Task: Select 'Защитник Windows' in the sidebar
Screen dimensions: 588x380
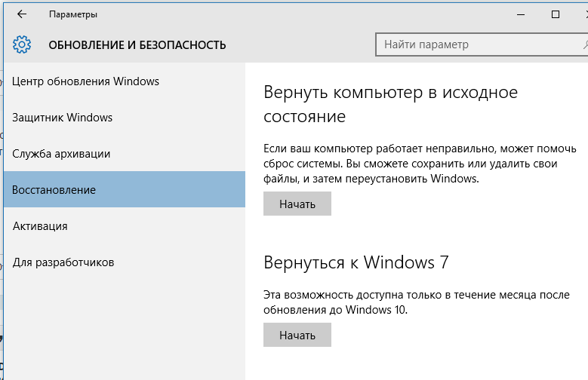Action: click(63, 118)
